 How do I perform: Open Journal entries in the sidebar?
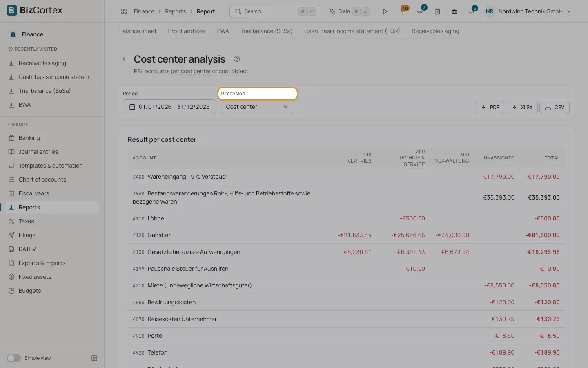pyautogui.click(x=52, y=152)
